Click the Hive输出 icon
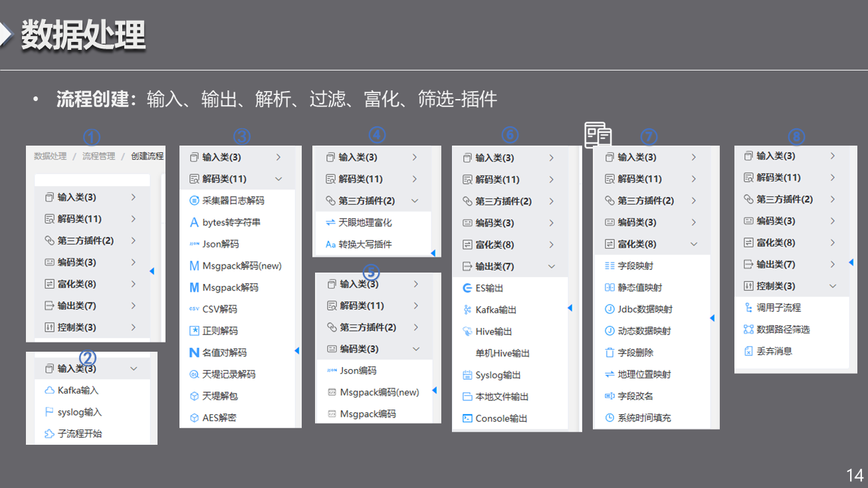Viewport: 868px width, 488px height. click(467, 331)
